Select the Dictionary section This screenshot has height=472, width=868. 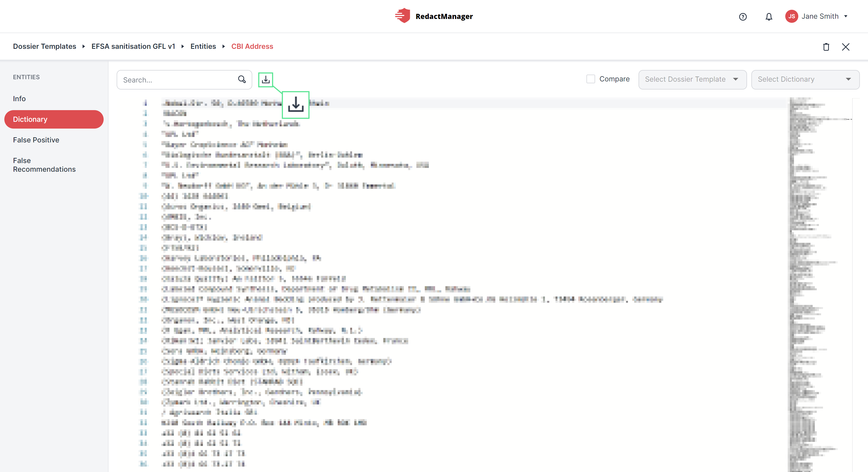[54, 119]
